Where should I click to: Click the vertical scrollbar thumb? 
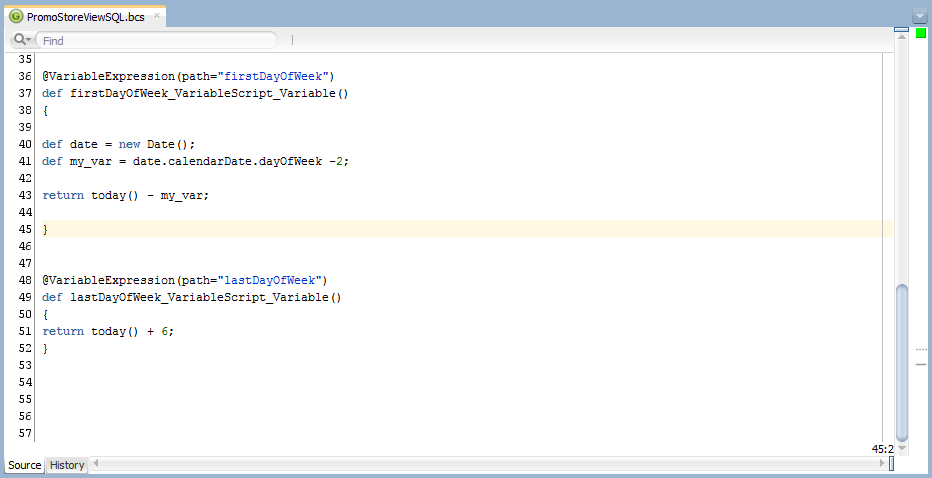(x=901, y=360)
